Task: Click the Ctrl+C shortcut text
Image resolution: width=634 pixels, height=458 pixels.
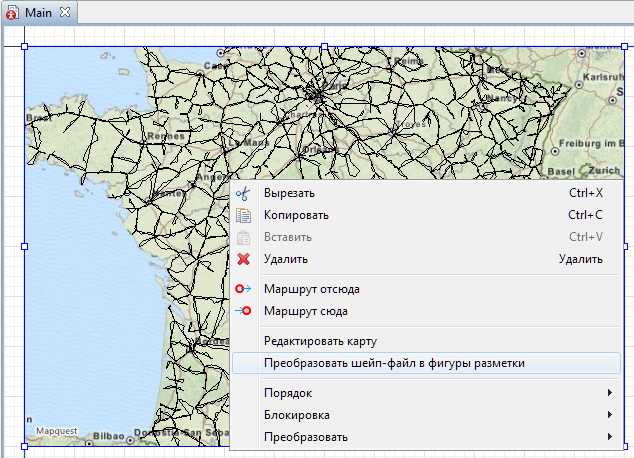Action: 585,215
